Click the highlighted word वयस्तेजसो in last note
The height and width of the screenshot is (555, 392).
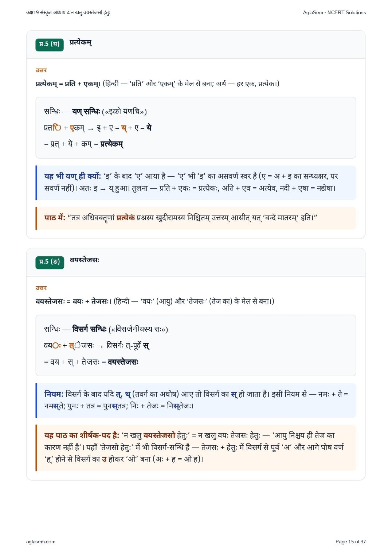(x=159, y=435)
